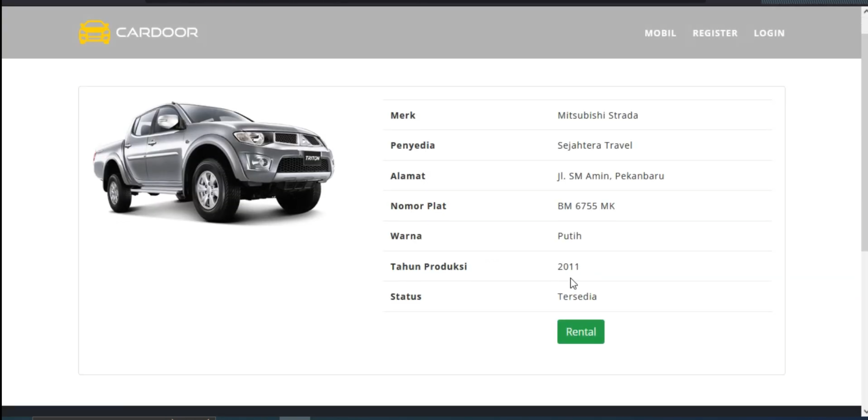Select the text 'Mitsubishi Strada'
The width and height of the screenshot is (868, 420).
[597, 116]
